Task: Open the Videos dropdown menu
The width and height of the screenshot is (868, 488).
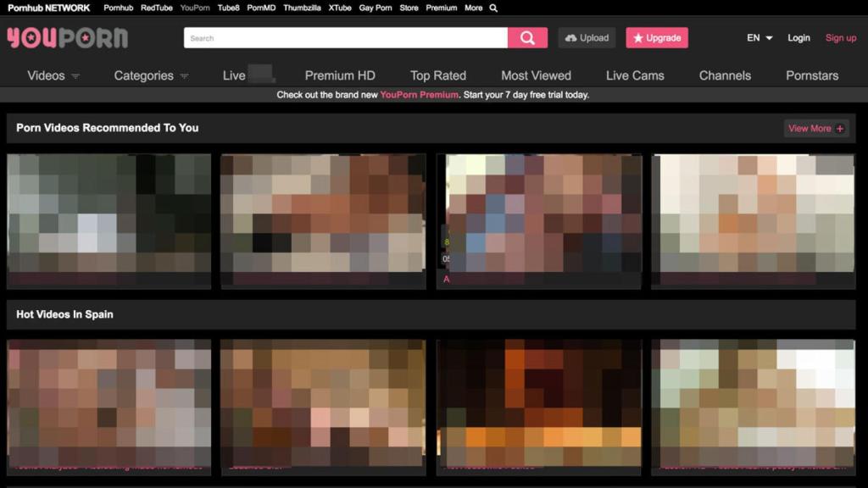Action: point(45,75)
